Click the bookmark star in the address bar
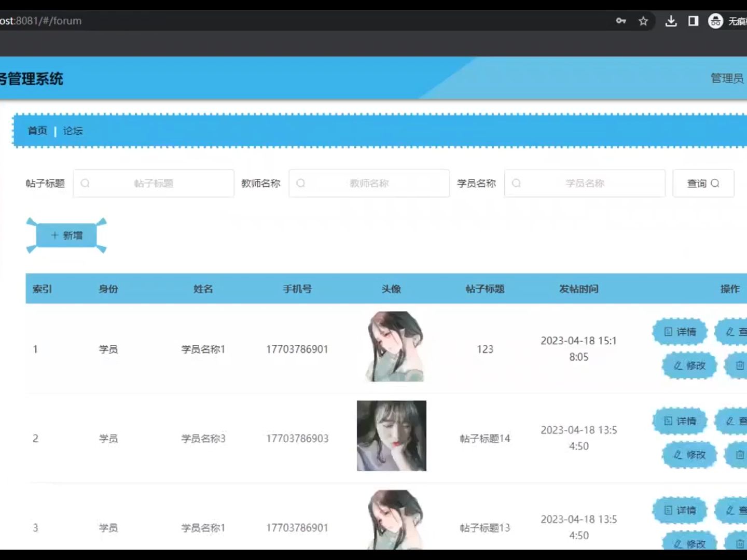Viewport: 747px width, 560px height. tap(643, 21)
